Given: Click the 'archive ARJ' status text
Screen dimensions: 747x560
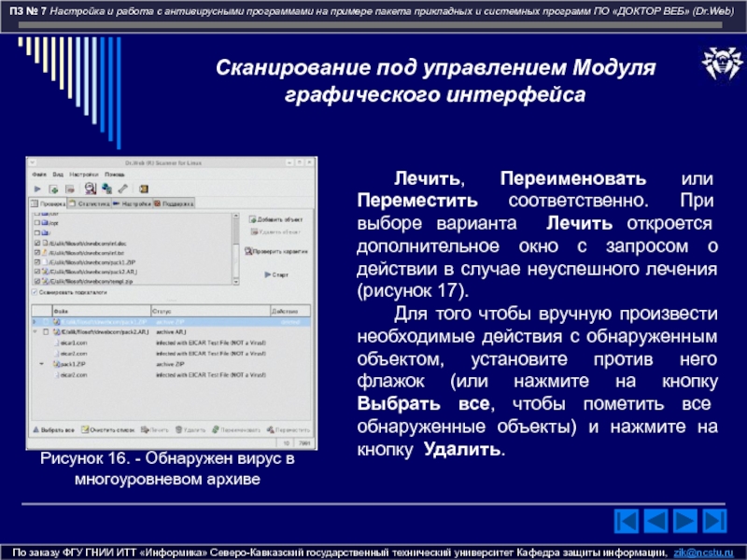Looking at the screenshot, I should 171,332.
